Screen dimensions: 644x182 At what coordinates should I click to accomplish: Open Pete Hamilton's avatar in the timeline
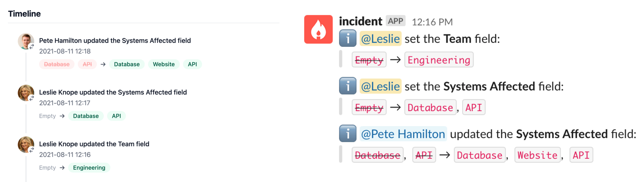tap(26, 41)
